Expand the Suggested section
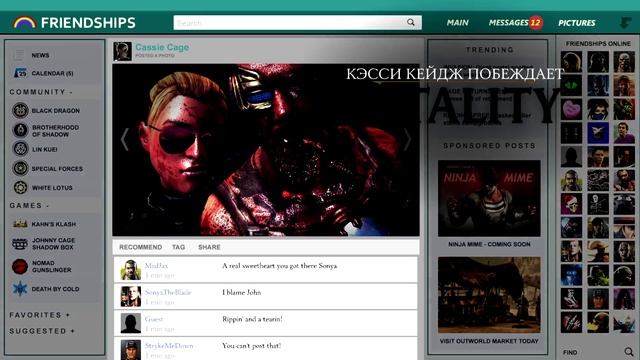The height and width of the screenshot is (360, 640). click(x=42, y=331)
